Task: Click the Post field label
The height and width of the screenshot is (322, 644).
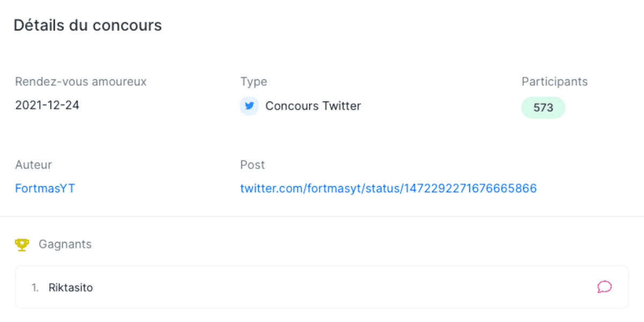Action: pos(252,165)
